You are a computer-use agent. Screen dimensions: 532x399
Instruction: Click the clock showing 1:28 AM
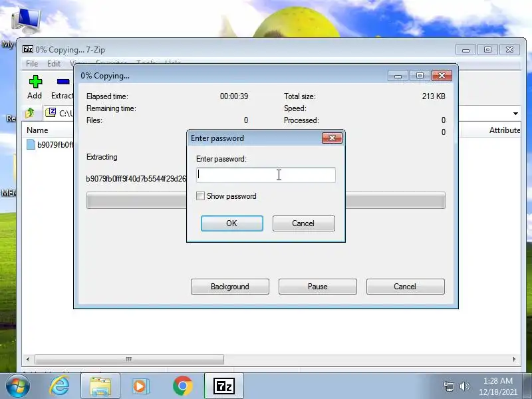pos(497,380)
